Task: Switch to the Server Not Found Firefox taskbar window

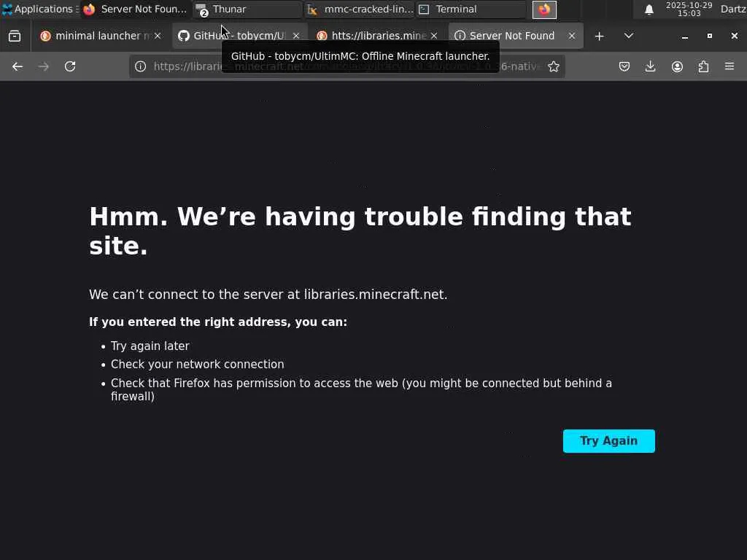Action: click(135, 9)
